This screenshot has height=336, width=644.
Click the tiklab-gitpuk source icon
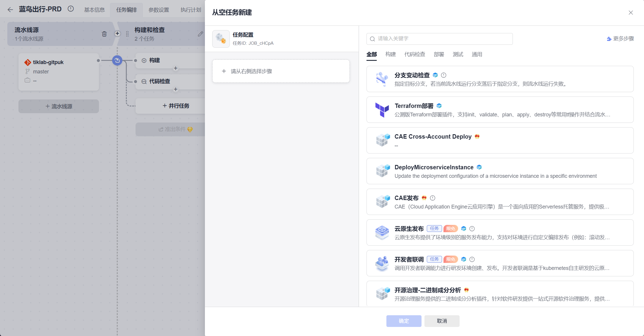coord(28,62)
